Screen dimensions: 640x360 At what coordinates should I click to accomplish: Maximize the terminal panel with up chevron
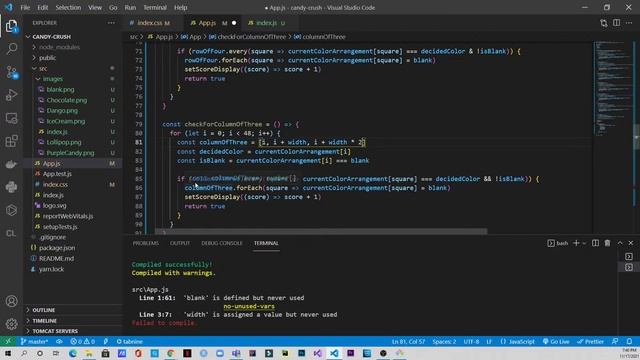620,243
